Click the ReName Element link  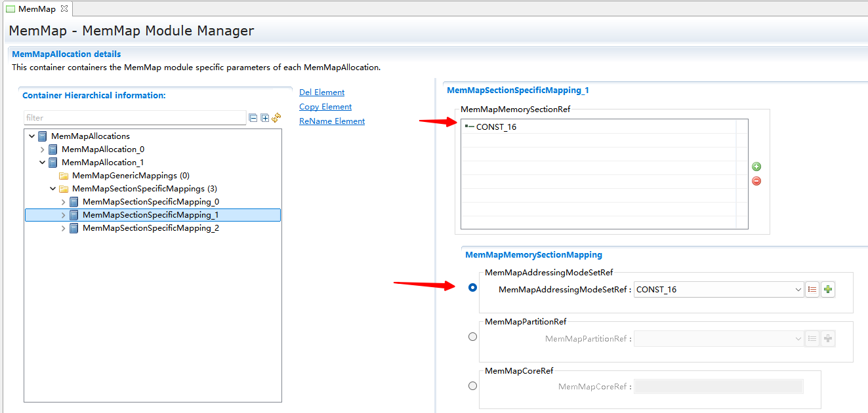pos(332,121)
